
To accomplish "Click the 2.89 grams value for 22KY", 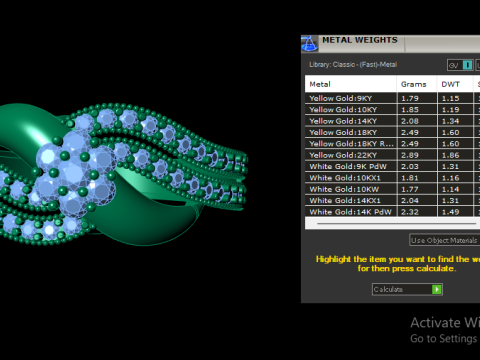I will pyautogui.click(x=410, y=155).
